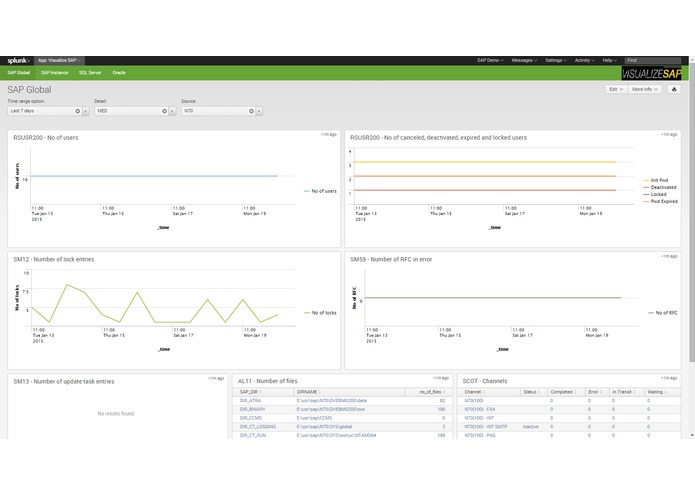Image resolution: width=695 pixels, height=494 pixels.
Task: Sort SCOT table by Status column
Action: 531,392
